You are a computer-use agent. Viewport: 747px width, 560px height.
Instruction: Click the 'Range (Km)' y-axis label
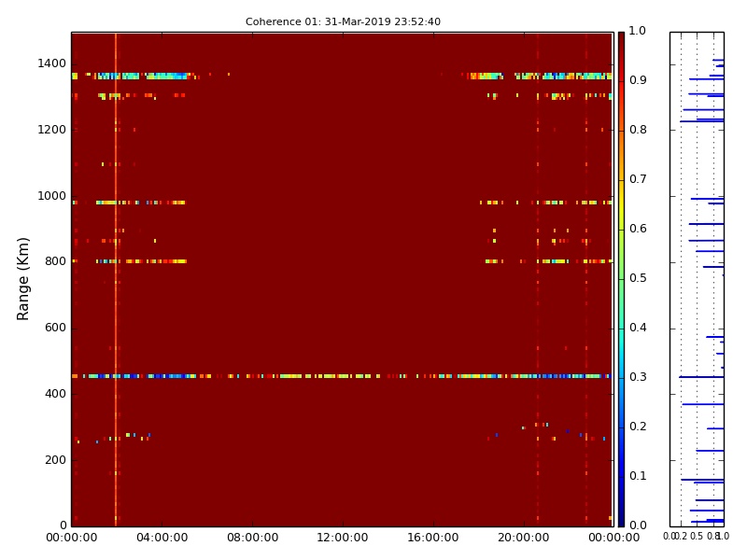[22, 279]
